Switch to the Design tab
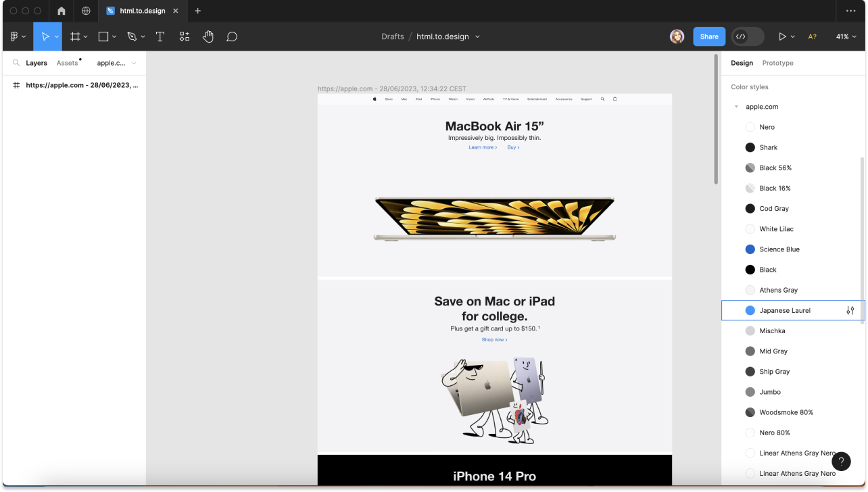 point(742,63)
